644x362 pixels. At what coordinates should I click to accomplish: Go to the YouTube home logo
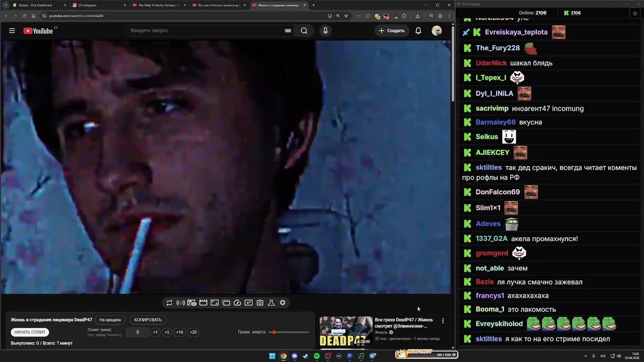click(x=38, y=31)
